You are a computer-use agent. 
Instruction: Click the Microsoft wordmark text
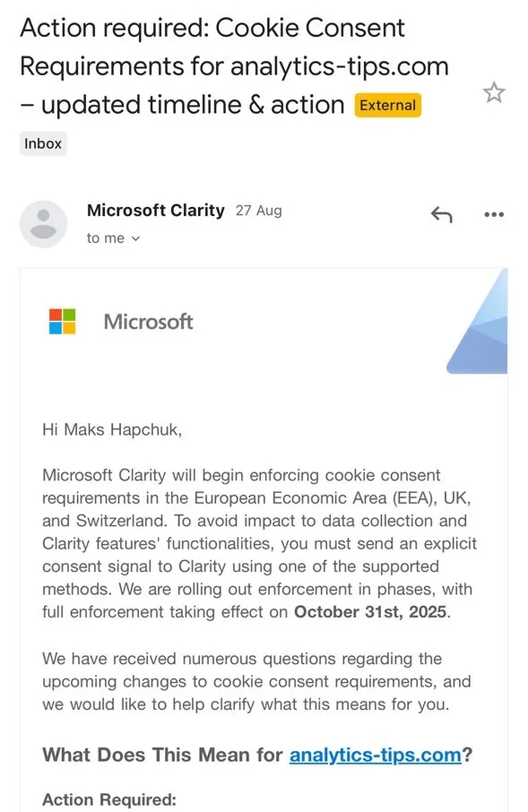148,322
